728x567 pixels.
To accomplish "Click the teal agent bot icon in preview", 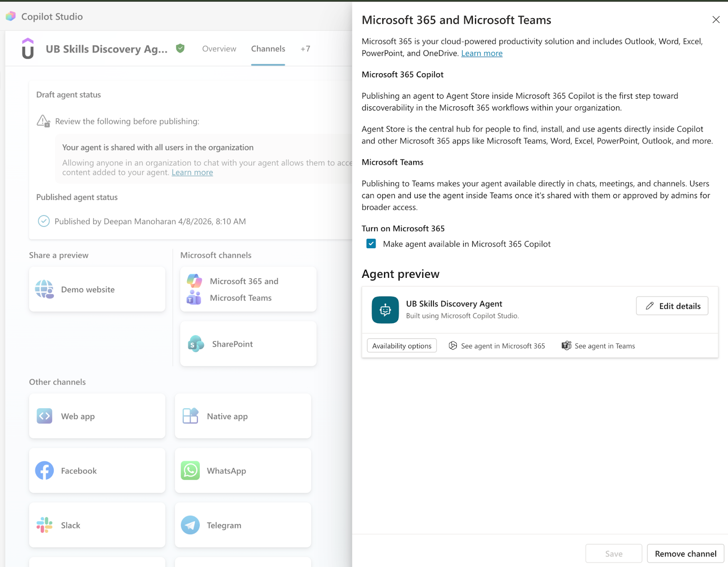I will pyautogui.click(x=385, y=310).
